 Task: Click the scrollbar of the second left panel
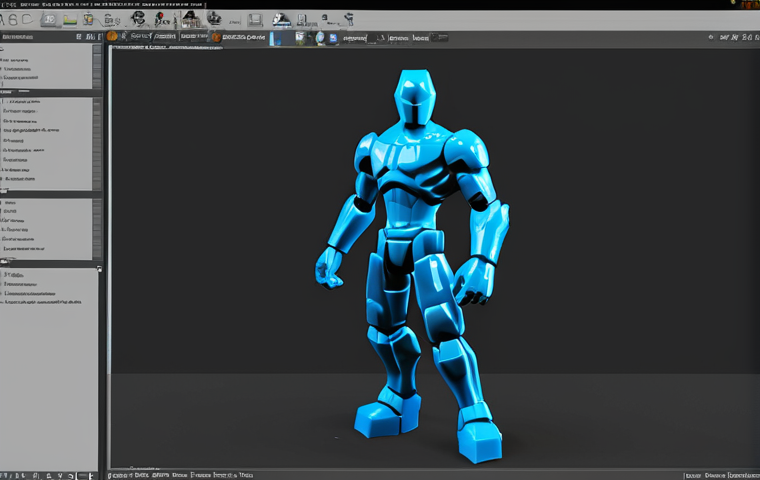click(x=97, y=144)
